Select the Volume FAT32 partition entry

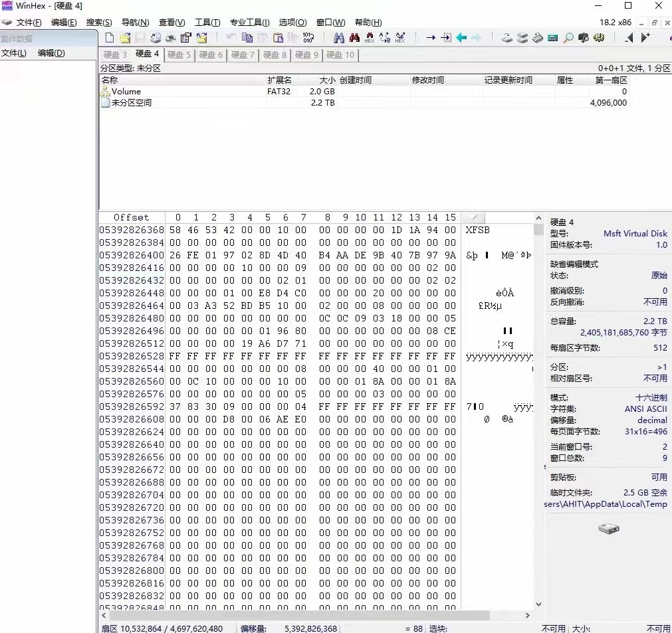pos(126,92)
